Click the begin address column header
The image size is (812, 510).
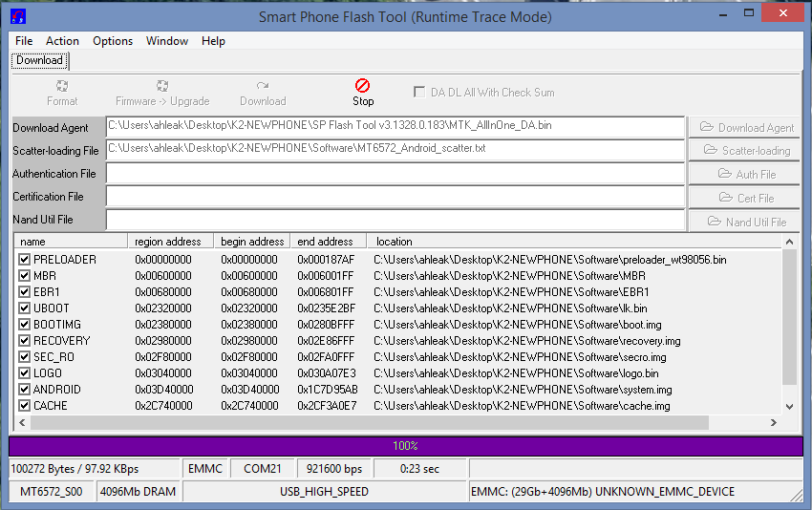click(252, 242)
